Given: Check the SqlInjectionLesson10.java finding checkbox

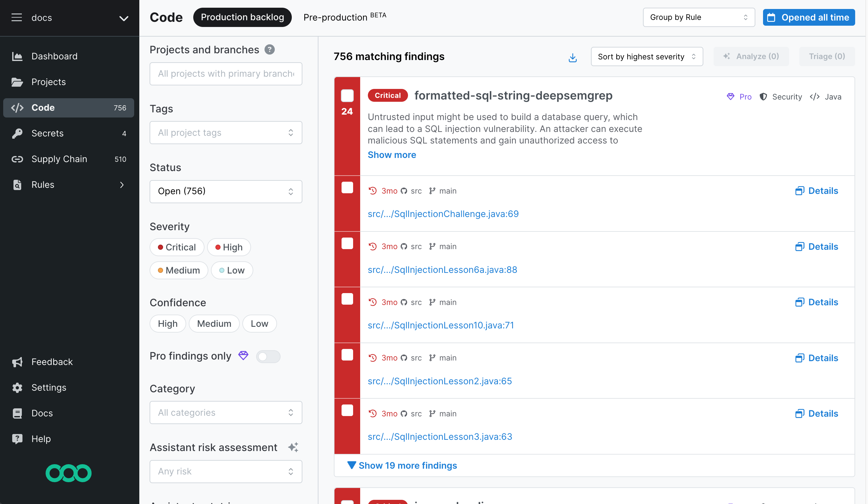Looking at the screenshot, I should click(x=347, y=299).
